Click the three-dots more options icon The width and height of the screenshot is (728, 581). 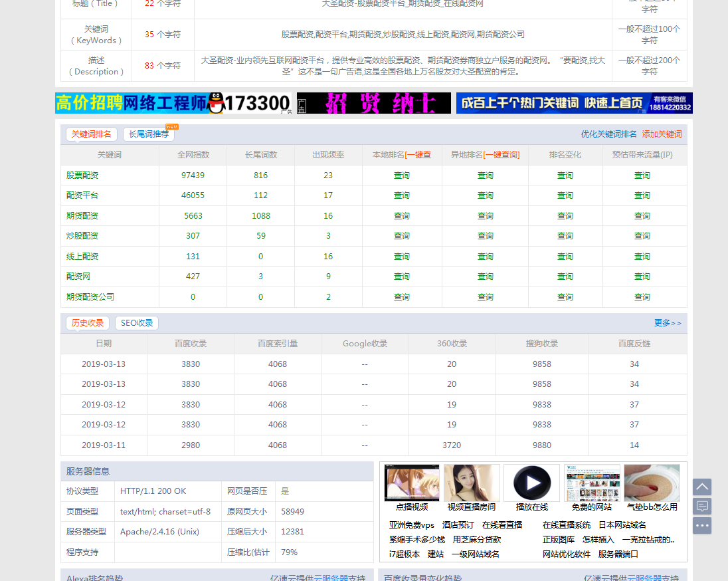[702, 526]
